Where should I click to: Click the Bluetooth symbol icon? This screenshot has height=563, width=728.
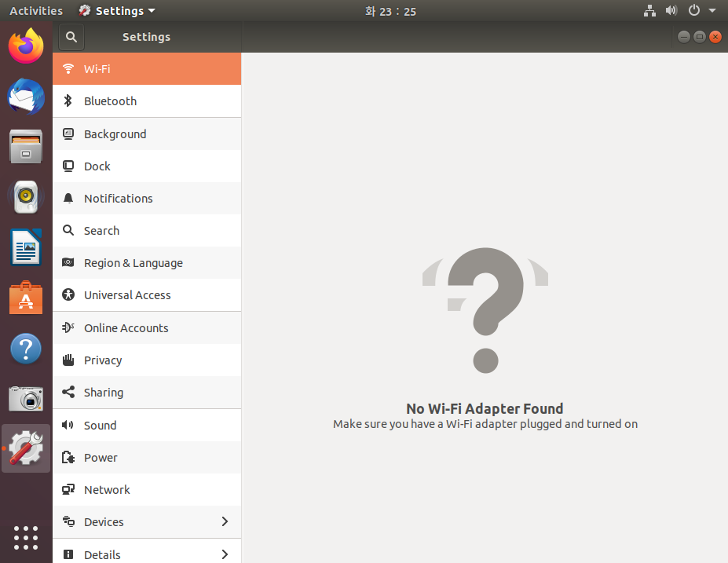68,101
